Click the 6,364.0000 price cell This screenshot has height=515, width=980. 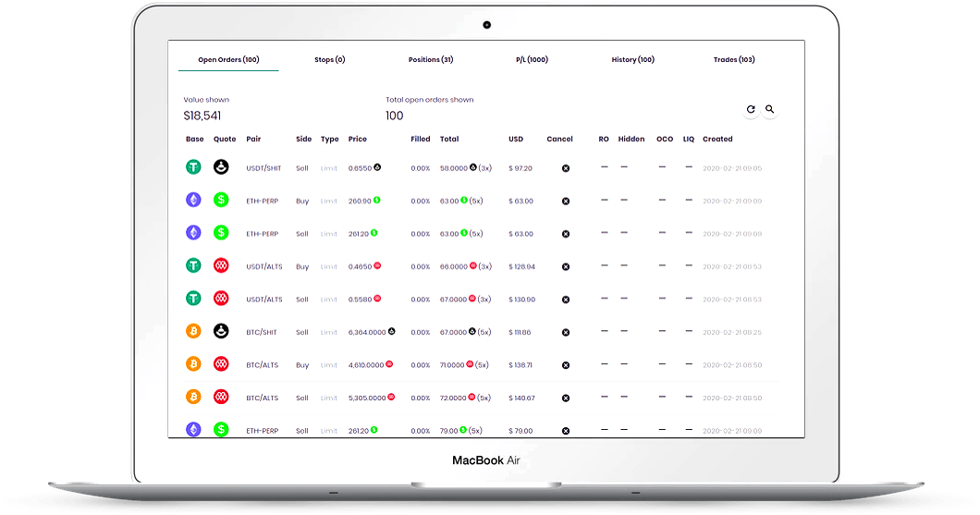[x=372, y=333]
